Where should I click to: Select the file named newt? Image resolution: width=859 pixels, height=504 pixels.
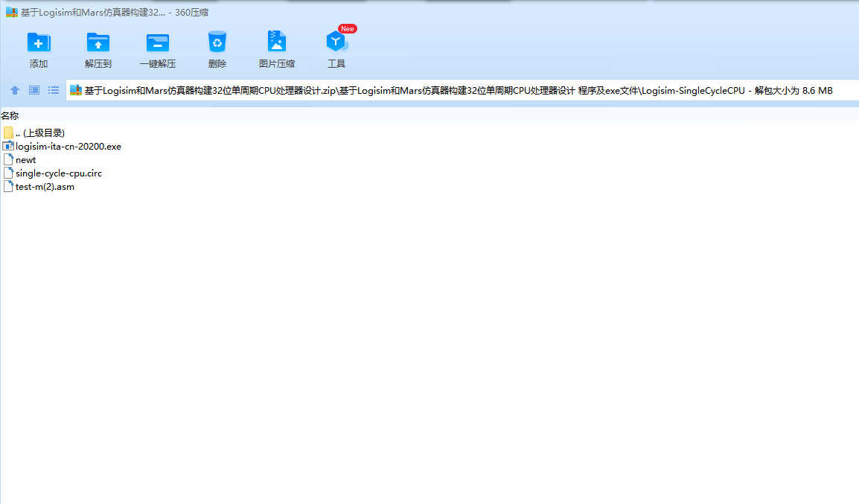26,160
